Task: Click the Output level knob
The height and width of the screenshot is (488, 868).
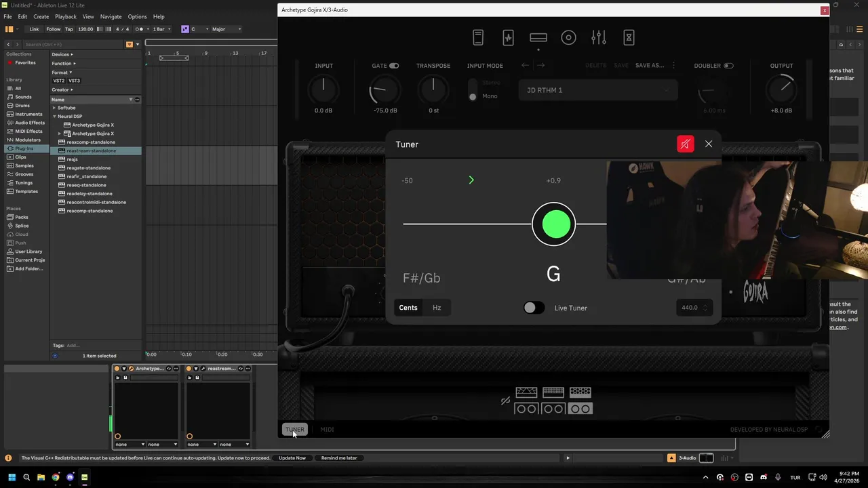Action: pos(781,90)
